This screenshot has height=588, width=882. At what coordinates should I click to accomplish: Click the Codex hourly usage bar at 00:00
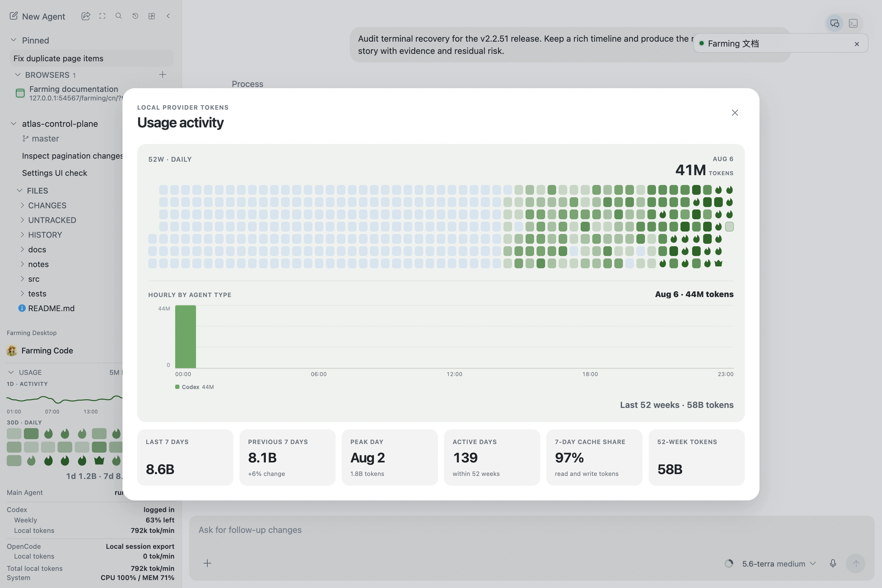tap(186, 337)
